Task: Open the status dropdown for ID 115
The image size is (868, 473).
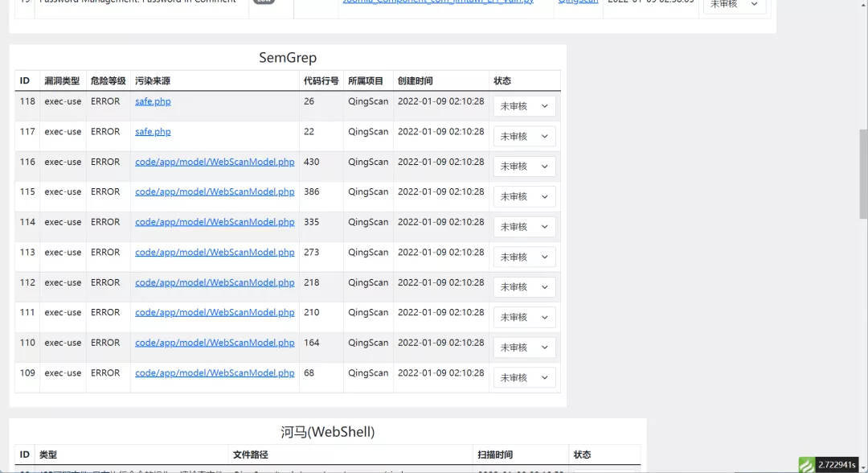Action: pyautogui.click(x=524, y=195)
